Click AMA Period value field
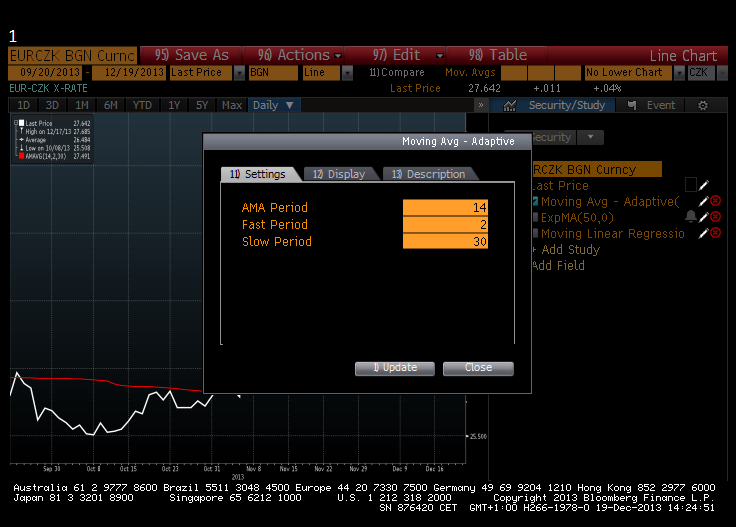 pyautogui.click(x=445, y=207)
